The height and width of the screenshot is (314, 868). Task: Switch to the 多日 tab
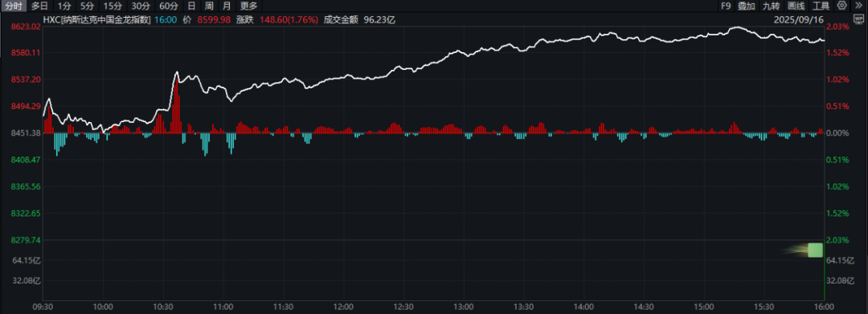point(39,6)
